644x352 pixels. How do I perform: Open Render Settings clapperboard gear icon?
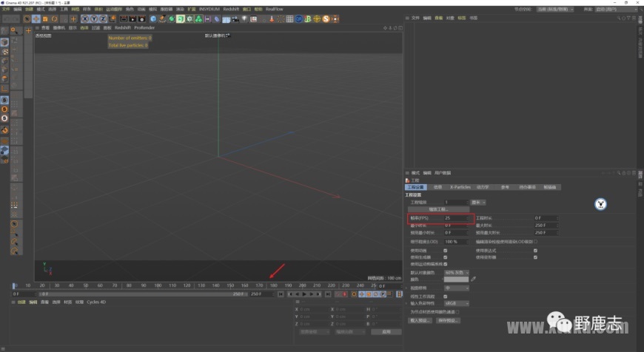tap(141, 19)
